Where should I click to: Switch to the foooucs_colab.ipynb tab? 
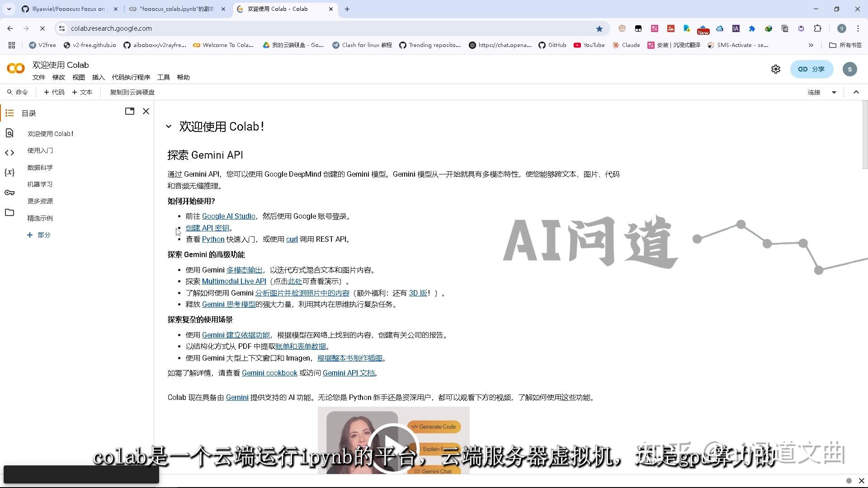[174, 9]
